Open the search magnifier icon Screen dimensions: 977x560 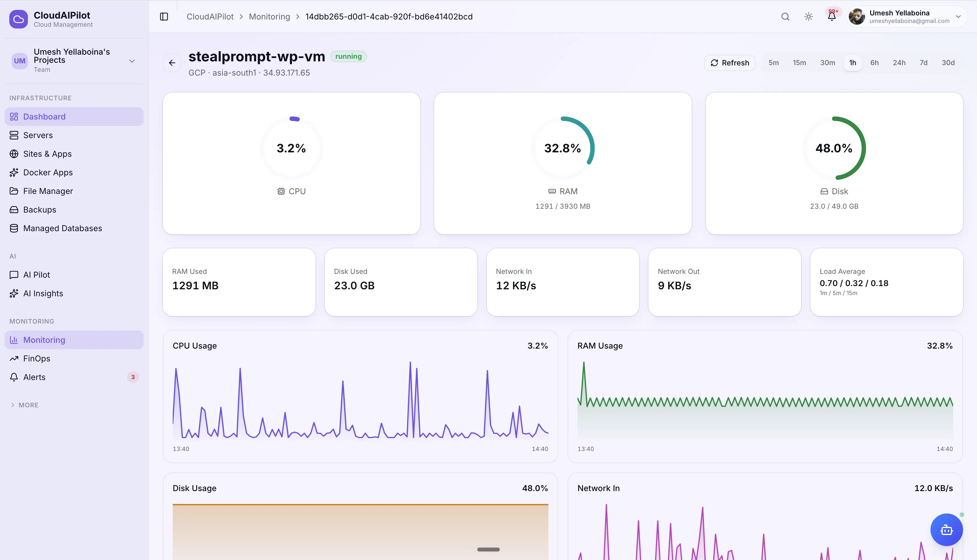tap(785, 17)
